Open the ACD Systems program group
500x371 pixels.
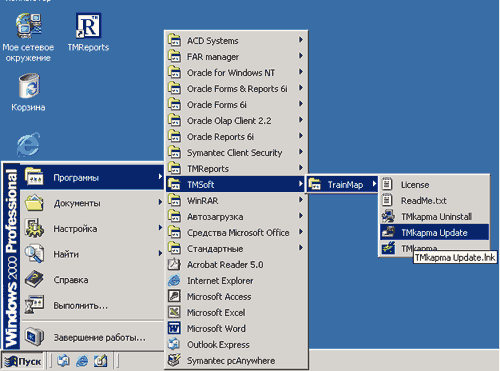pos(236,40)
